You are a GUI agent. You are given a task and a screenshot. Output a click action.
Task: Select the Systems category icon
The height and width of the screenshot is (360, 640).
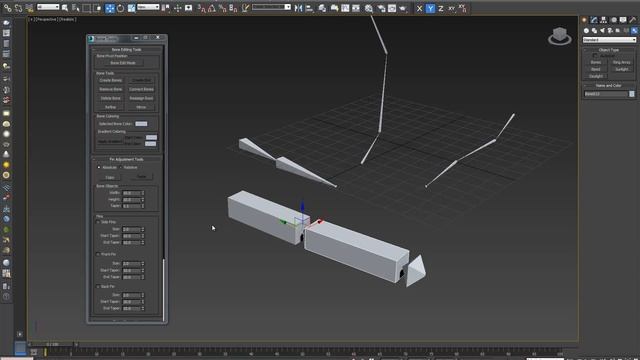[x=634, y=31]
